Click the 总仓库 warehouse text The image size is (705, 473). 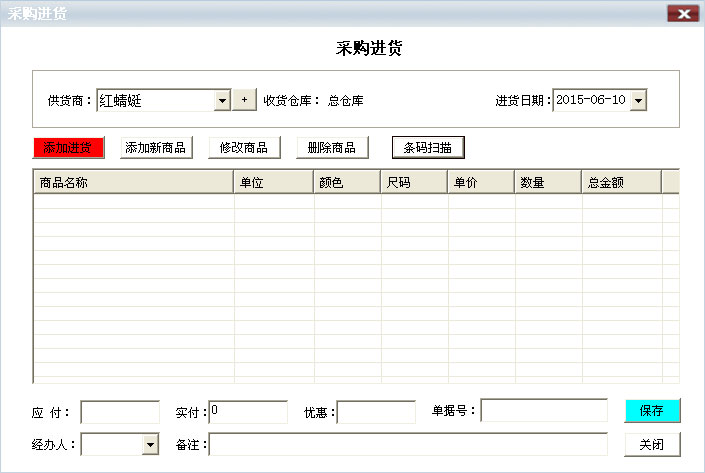(x=346, y=101)
